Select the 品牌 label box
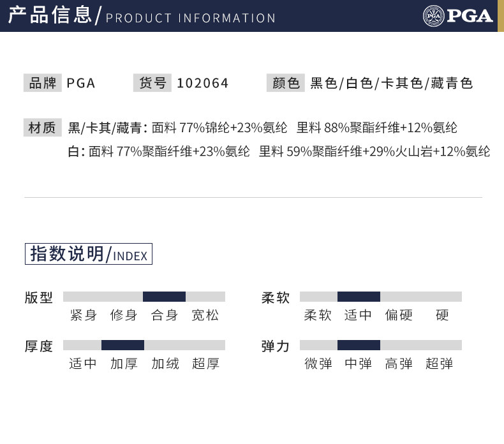The width and height of the screenshot is (504, 444). (43, 83)
